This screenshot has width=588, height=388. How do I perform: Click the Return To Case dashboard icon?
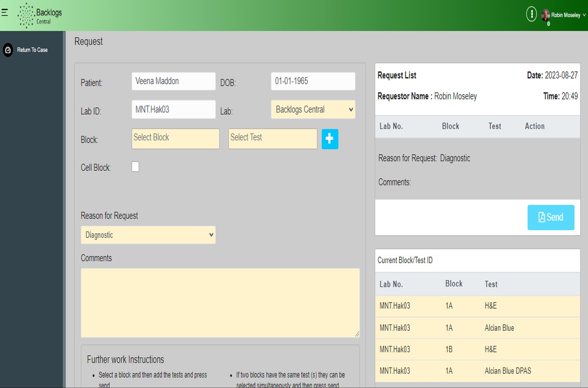(x=8, y=50)
